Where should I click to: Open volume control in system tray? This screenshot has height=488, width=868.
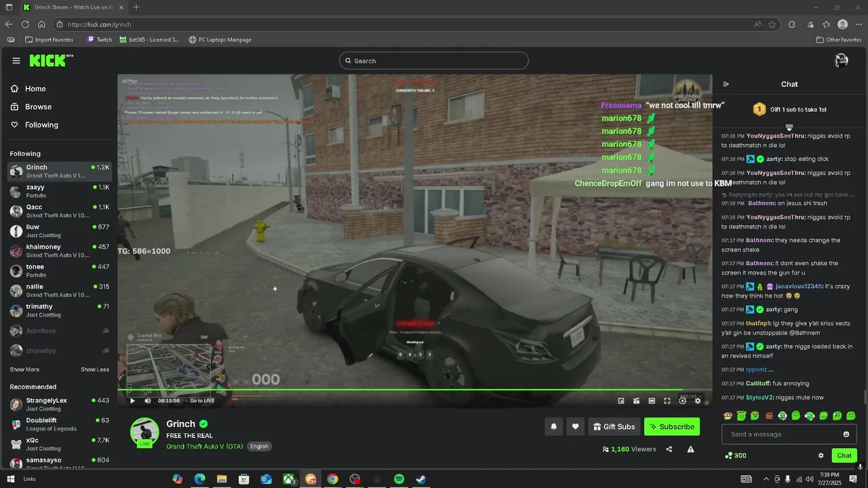coord(810,479)
